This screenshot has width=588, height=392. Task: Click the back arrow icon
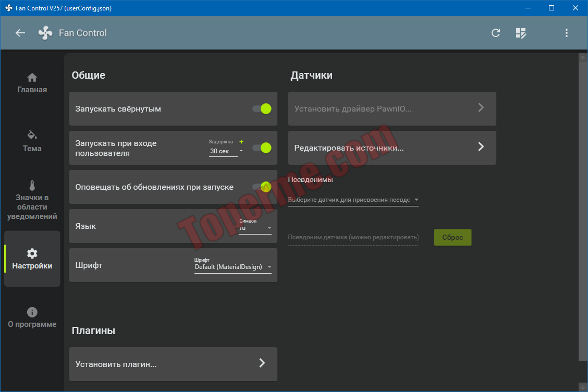pyautogui.click(x=20, y=33)
